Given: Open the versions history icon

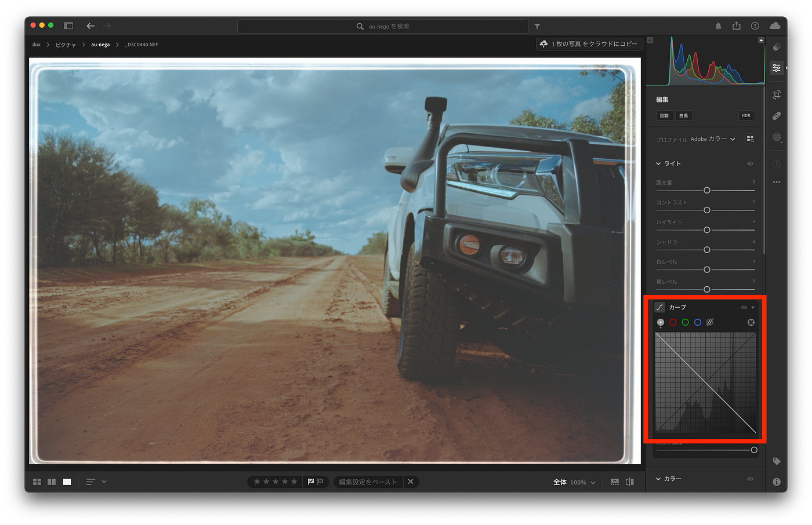Looking at the screenshot, I should coord(777,164).
